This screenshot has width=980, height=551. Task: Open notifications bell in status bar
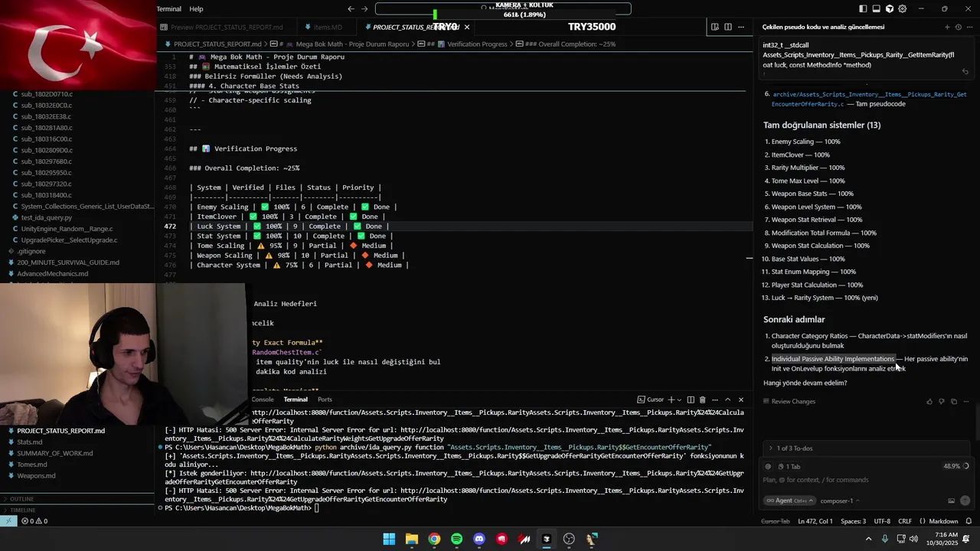pos(967,521)
